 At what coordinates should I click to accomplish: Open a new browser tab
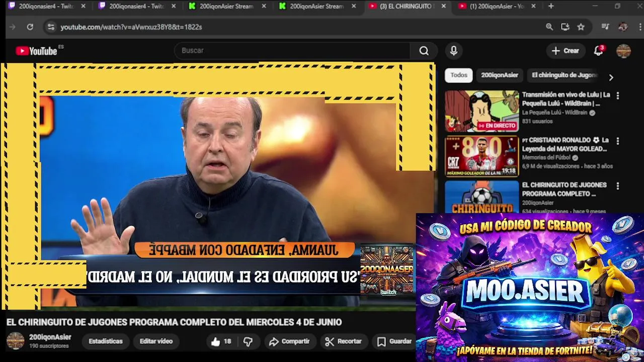tap(551, 6)
